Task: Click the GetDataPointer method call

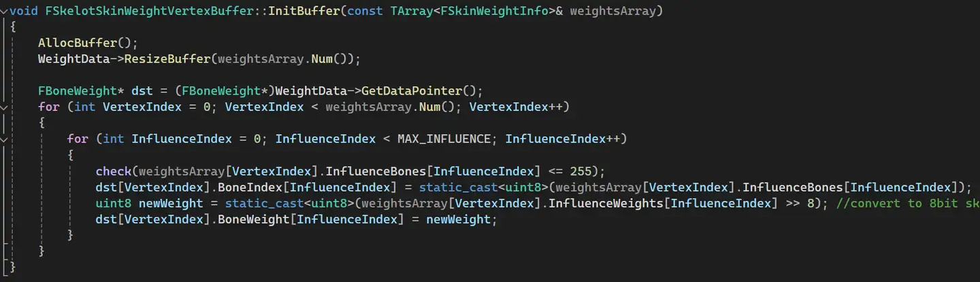Action: click(x=412, y=91)
